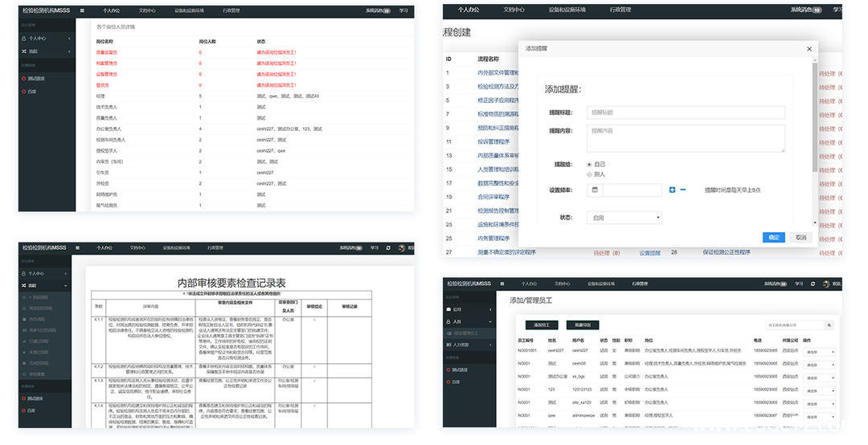
Task: Click hamburger icon in employee management panel
Action: [502, 284]
